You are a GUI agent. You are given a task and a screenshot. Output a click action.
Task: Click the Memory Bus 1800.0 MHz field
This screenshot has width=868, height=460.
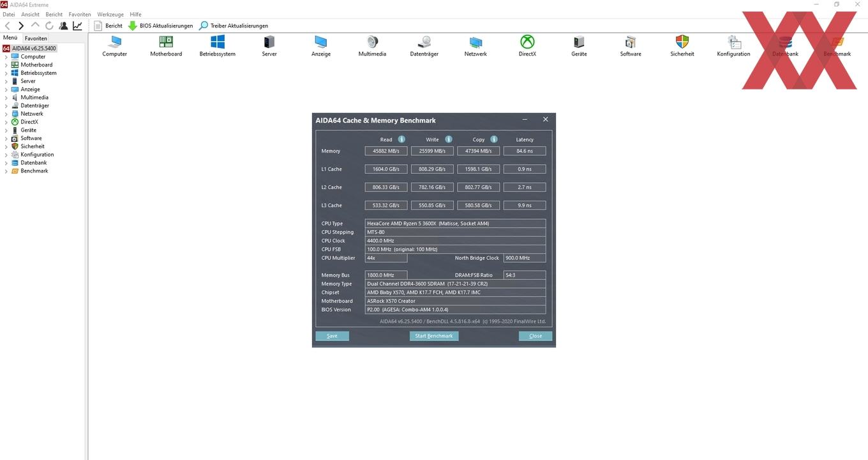pyautogui.click(x=386, y=275)
